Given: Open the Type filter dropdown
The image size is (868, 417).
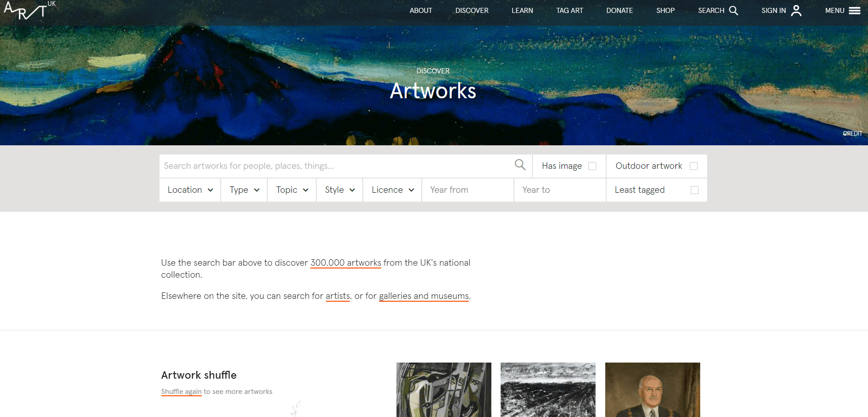Looking at the screenshot, I should click(244, 190).
